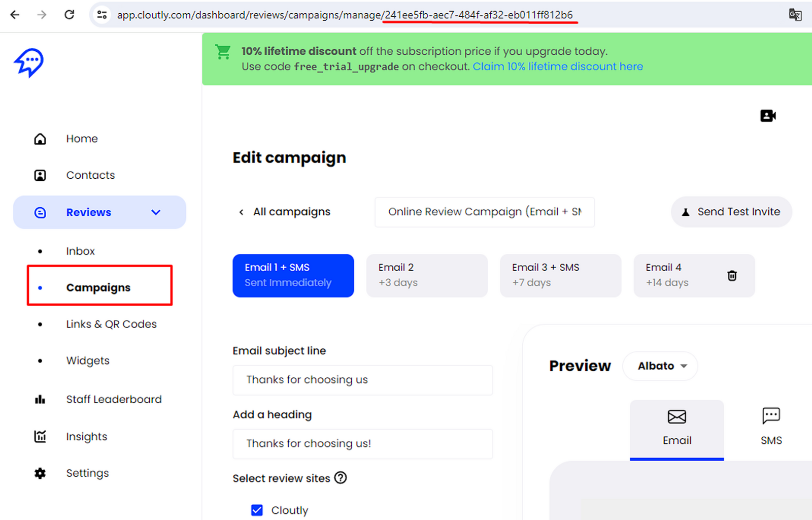Open Home from the sidebar
Screen dimensions: 812x520
click(x=82, y=139)
